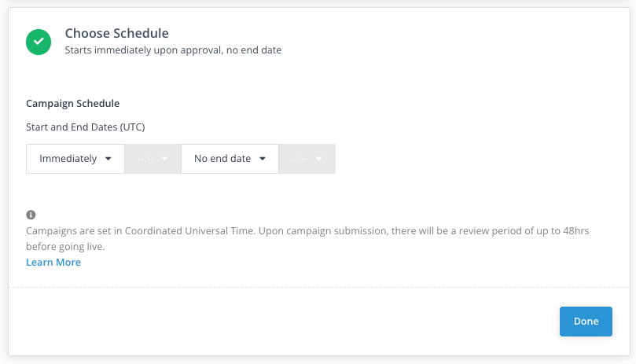Click the info icon above the UTC note
The image size is (636, 364).
[x=31, y=215]
